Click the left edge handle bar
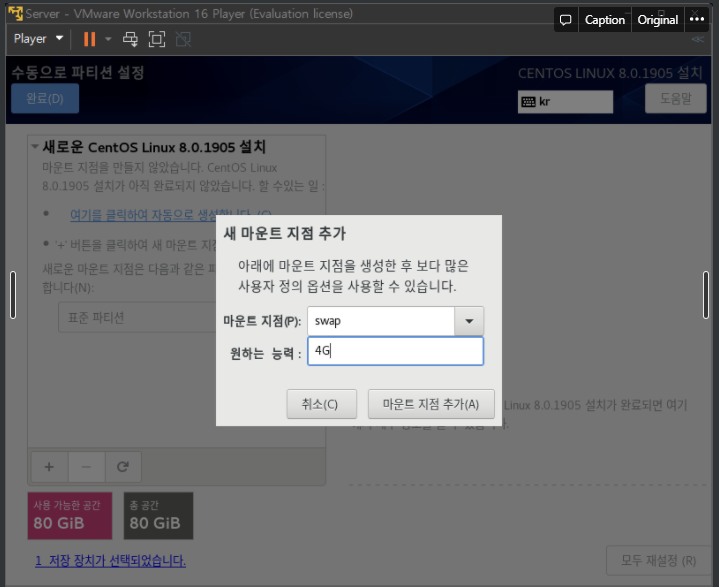 click(13, 295)
